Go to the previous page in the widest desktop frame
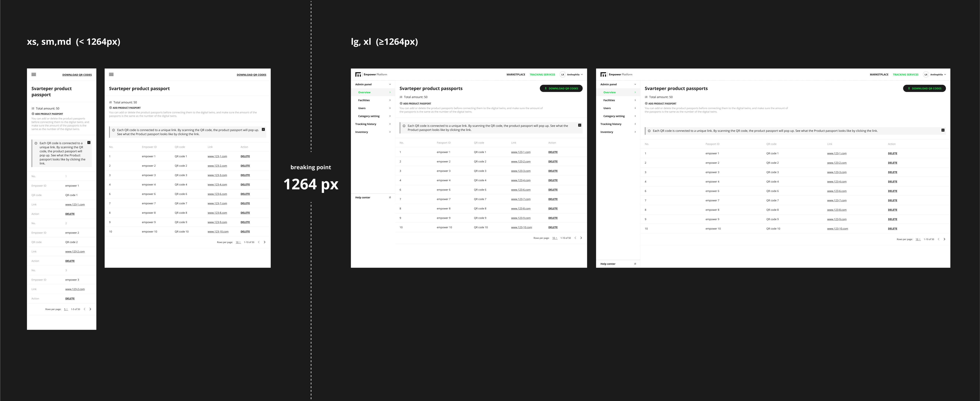Image resolution: width=980 pixels, height=401 pixels. point(938,239)
